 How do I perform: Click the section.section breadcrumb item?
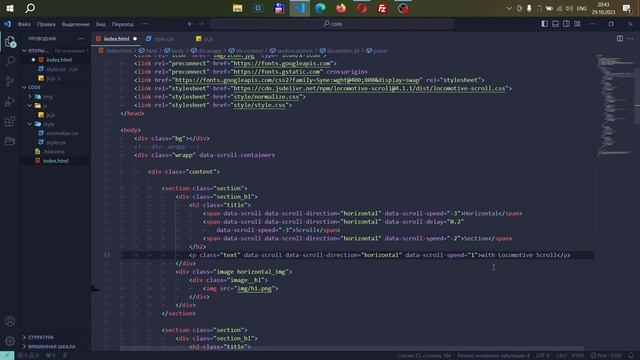[291, 51]
